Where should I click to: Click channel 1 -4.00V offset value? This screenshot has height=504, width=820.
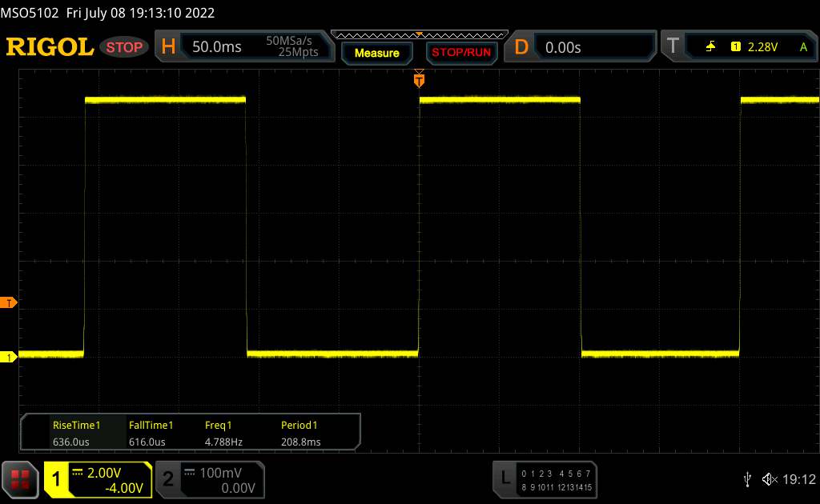124,488
